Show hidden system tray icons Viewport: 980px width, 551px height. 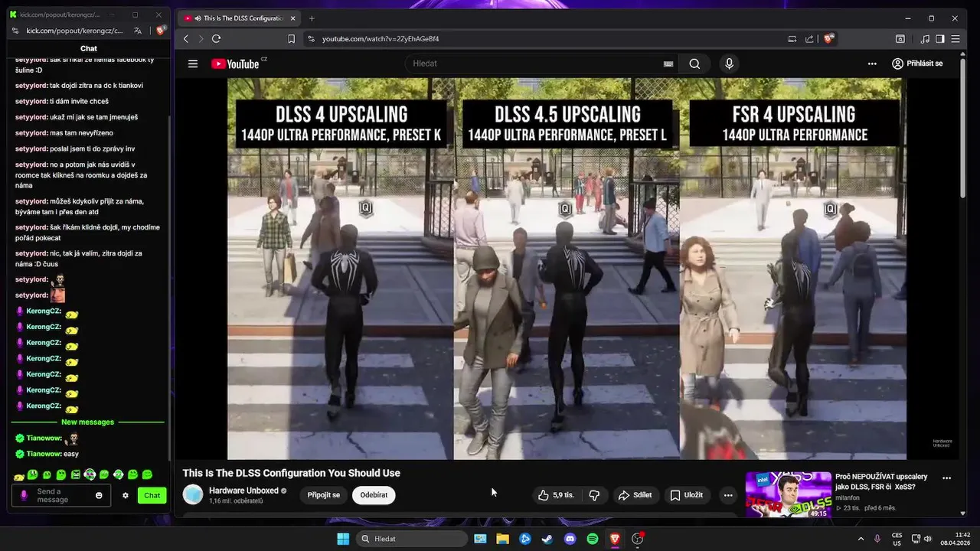pos(861,539)
